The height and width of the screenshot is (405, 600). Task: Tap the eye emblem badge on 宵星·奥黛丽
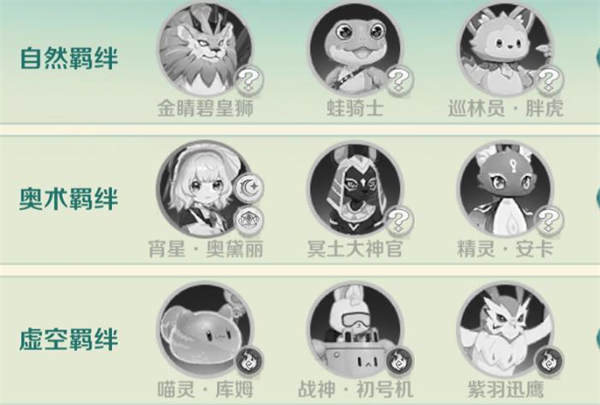249,220
